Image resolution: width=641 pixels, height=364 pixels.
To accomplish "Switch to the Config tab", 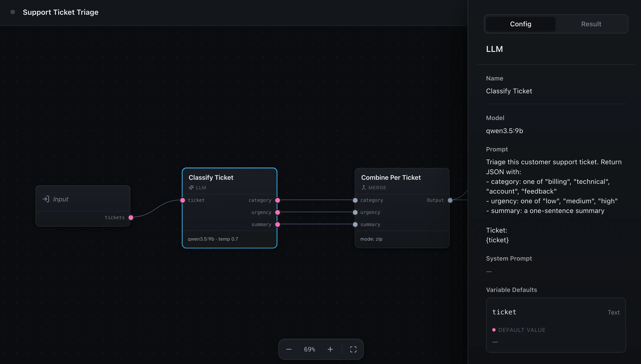I will [521, 24].
